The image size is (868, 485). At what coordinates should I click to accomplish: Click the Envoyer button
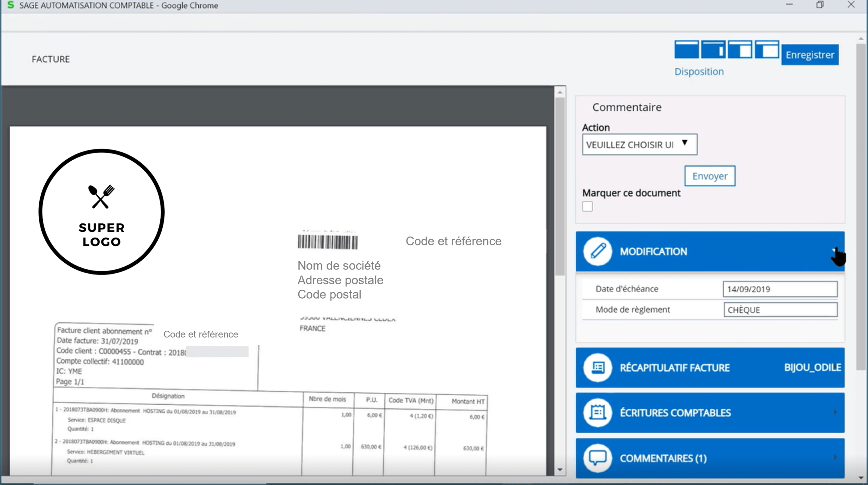click(x=710, y=176)
